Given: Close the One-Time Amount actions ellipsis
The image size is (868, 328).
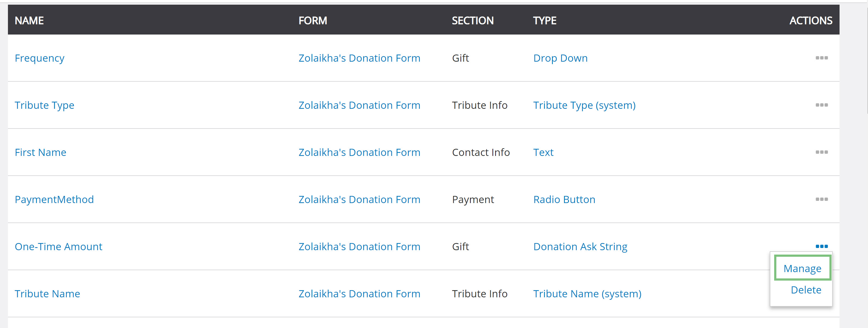Looking at the screenshot, I should (821, 246).
